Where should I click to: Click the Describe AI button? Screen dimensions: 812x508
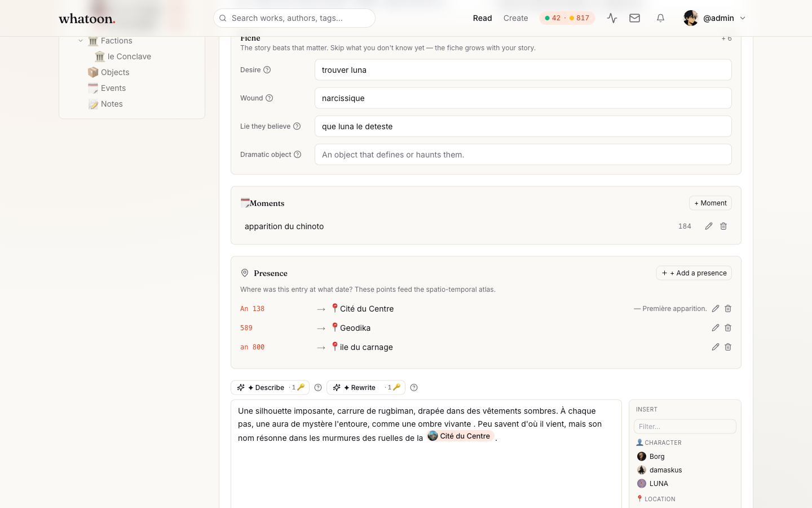(x=270, y=388)
